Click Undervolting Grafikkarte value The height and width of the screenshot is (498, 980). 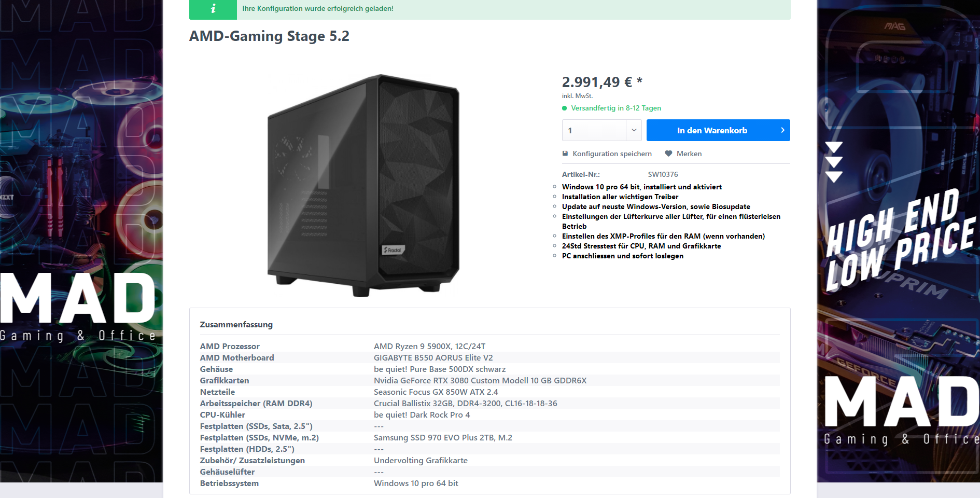pos(421,460)
